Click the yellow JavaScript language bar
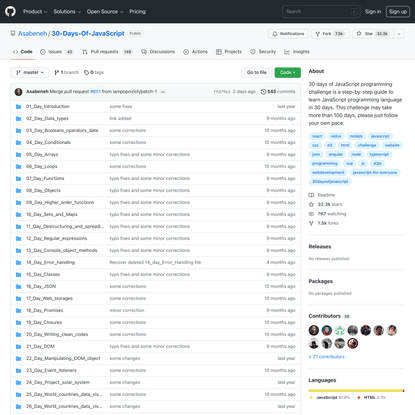Screen dimensions: 415x415 tap(355, 391)
